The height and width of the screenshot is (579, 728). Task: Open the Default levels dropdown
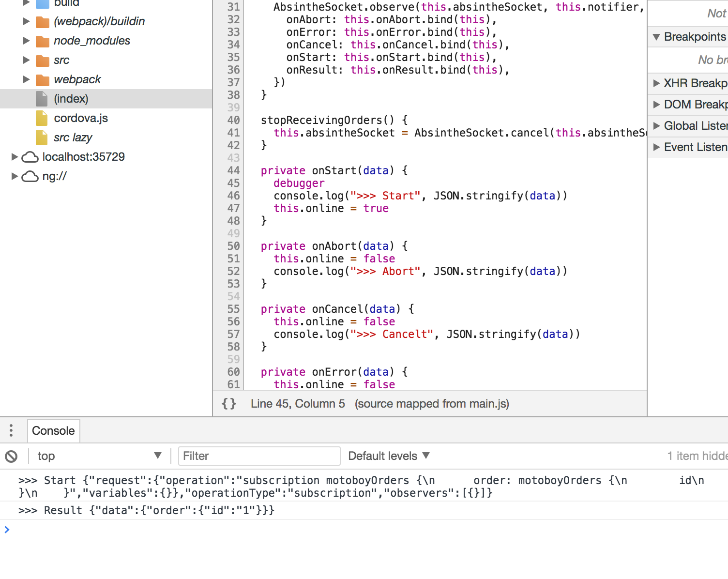pyautogui.click(x=388, y=456)
